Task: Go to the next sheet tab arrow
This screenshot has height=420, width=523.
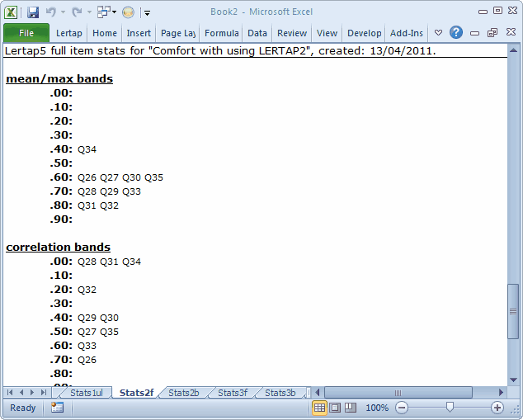Action: pyautogui.click(x=32, y=393)
